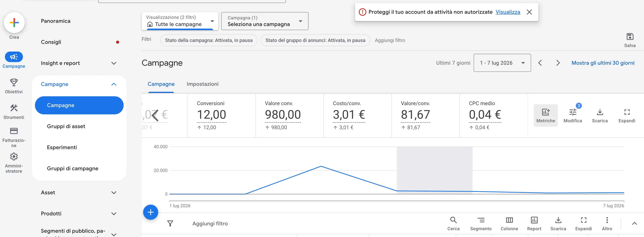Screen dimensions: 644x237
Task: Go to next date range arrow
Action: tap(558, 63)
